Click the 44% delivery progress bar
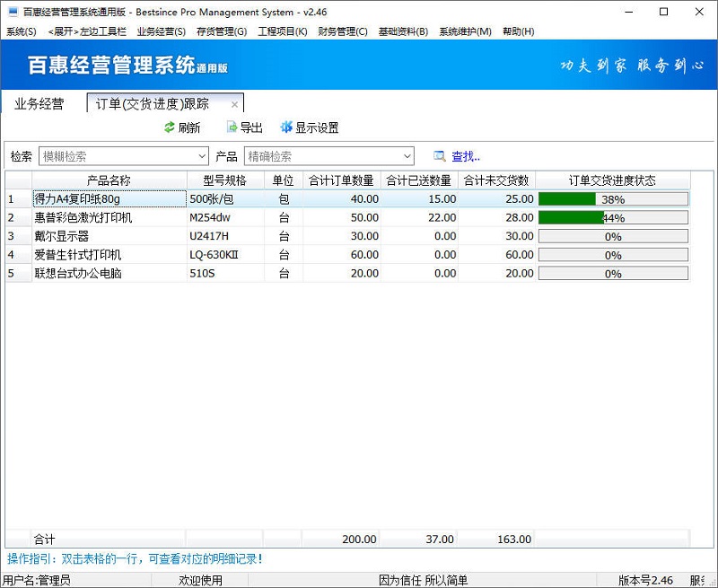The width and height of the screenshot is (718, 588). coord(613,217)
